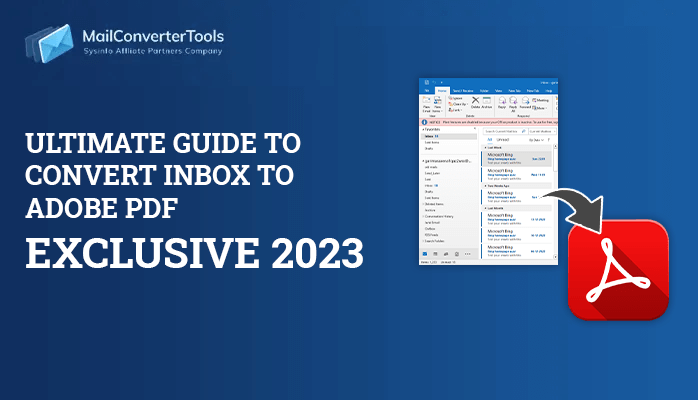
Task: Click the Forward icon
Action: [x=525, y=100]
